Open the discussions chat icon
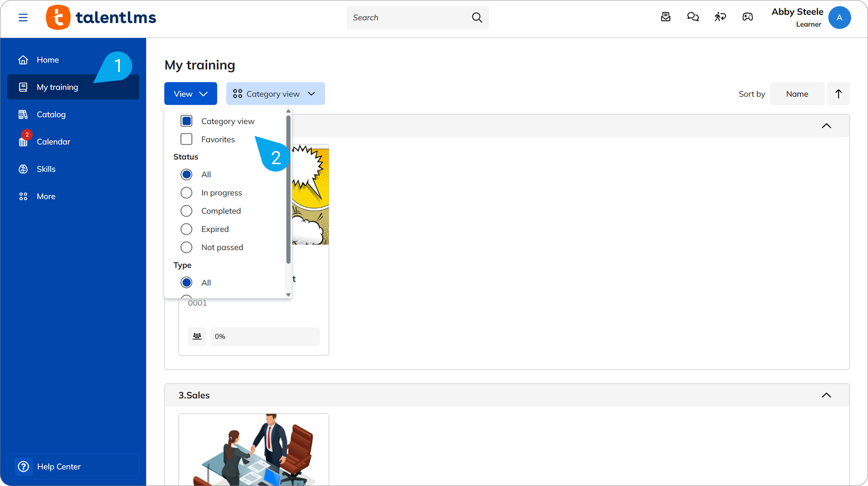The width and height of the screenshot is (868, 486). [693, 17]
